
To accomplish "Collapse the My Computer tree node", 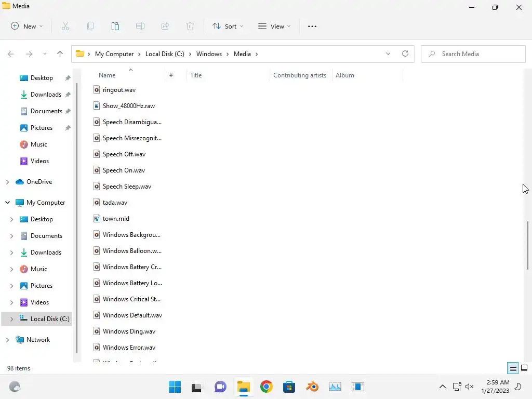I will pyautogui.click(x=7, y=203).
